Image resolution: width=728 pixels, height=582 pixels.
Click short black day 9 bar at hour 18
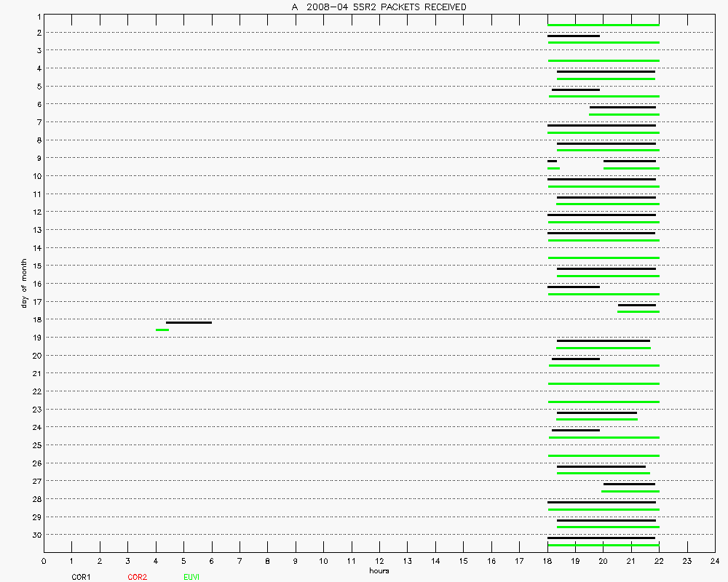[552, 161]
